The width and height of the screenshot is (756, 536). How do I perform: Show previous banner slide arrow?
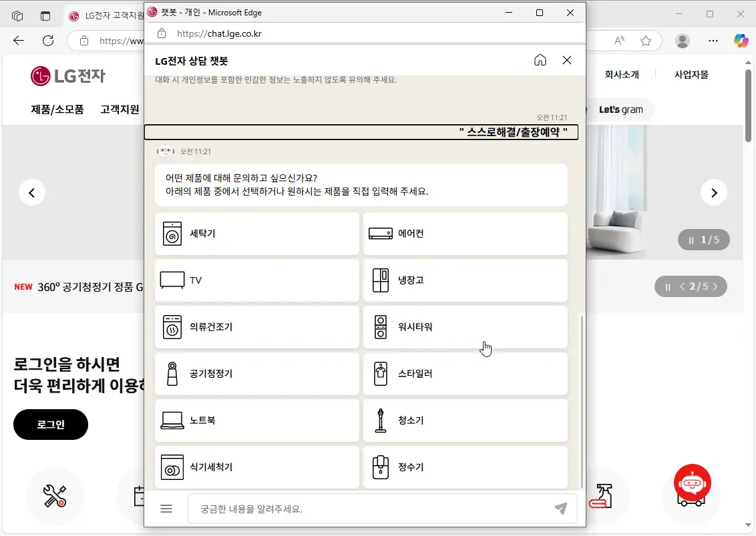click(32, 192)
